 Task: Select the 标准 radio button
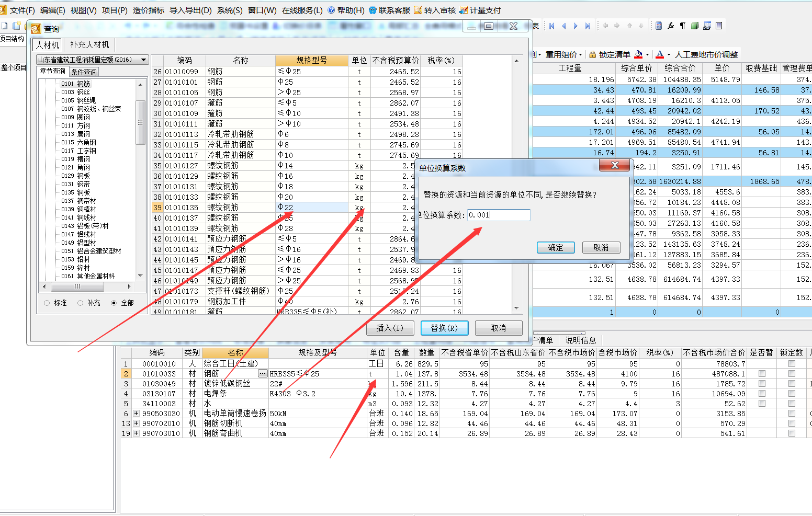tap(47, 303)
